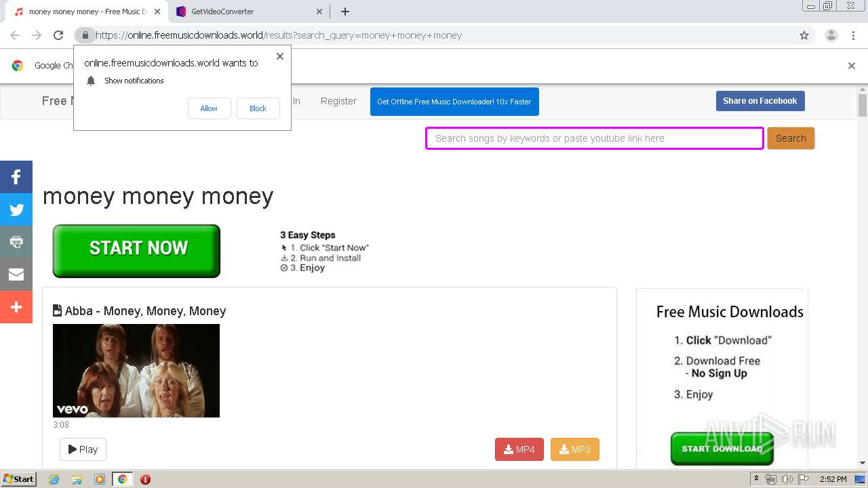The height and width of the screenshot is (488, 868).
Task: Click the print sidebar icon
Action: click(x=16, y=242)
